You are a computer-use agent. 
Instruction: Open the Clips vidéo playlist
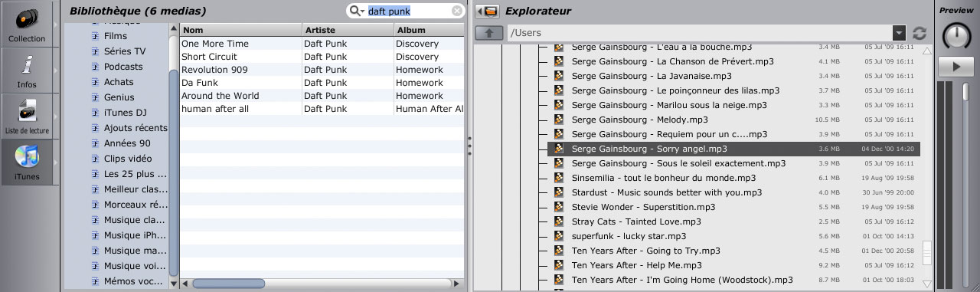pyautogui.click(x=127, y=159)
